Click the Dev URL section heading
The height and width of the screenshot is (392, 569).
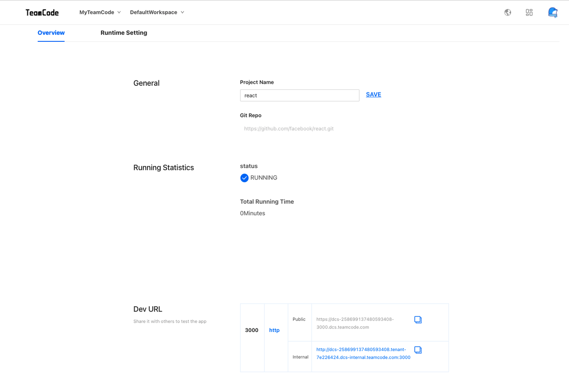coord(148,309)
